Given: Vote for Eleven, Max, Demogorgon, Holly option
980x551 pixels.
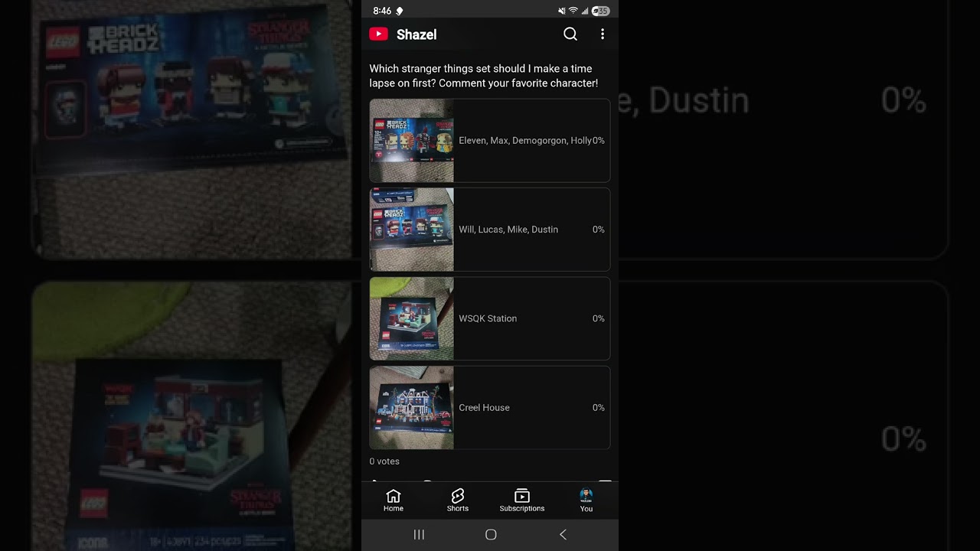Looking at the screenshot, I should 490,141.
